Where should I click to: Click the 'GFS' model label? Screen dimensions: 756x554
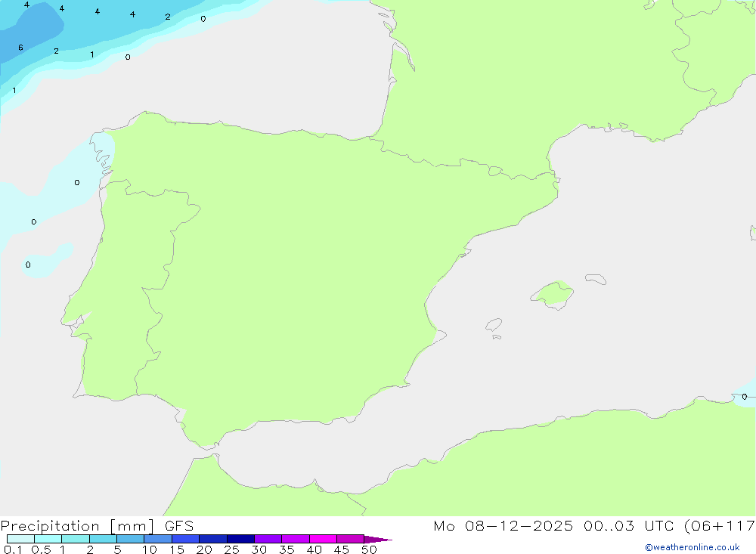point(179,526)
